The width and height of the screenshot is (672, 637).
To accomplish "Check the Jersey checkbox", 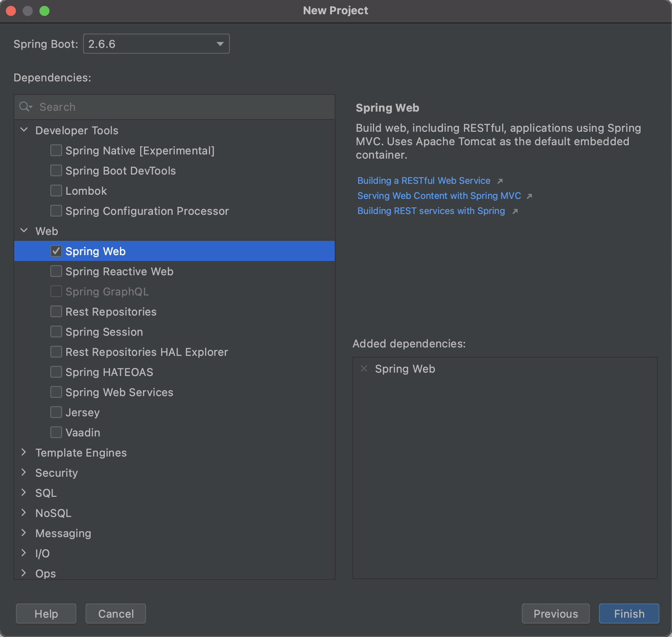I will pos(56,412).
